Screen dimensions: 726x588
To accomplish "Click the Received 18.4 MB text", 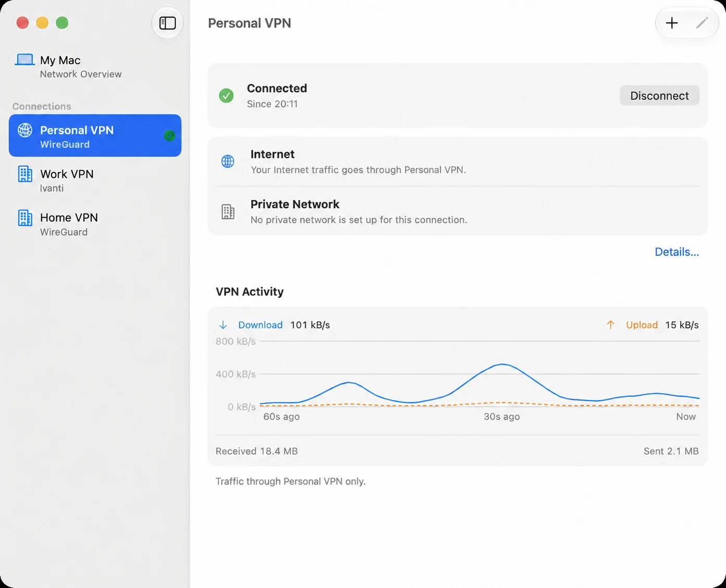I will [256, 451].
